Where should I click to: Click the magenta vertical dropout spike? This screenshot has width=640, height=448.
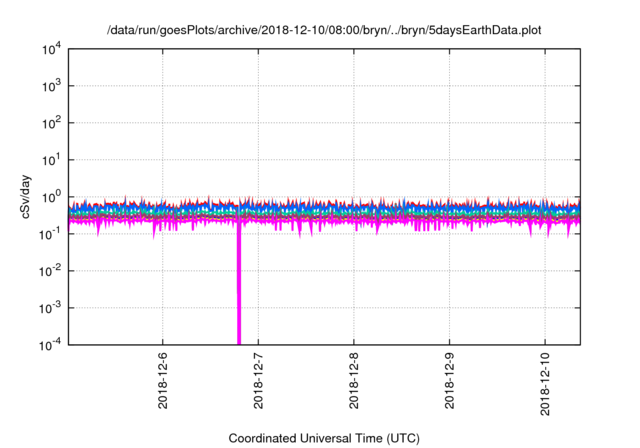click(x=239, y=286)
